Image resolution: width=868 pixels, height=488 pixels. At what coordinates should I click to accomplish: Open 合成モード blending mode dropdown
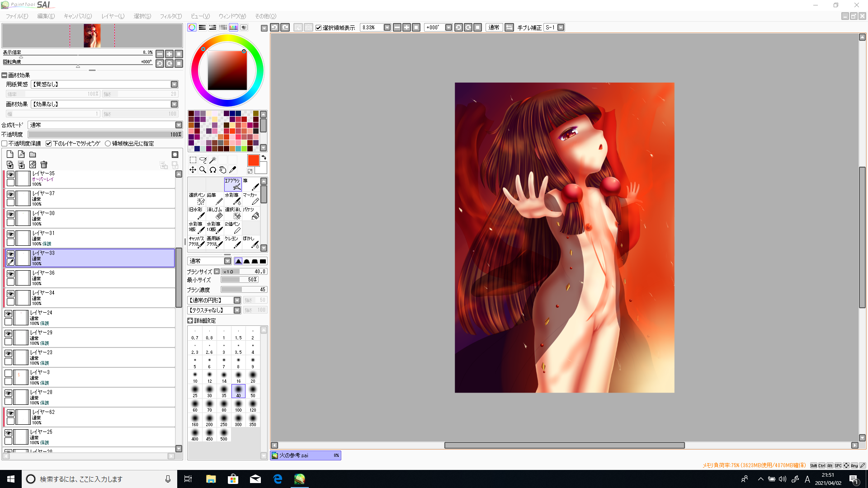(x=179, y=125)
